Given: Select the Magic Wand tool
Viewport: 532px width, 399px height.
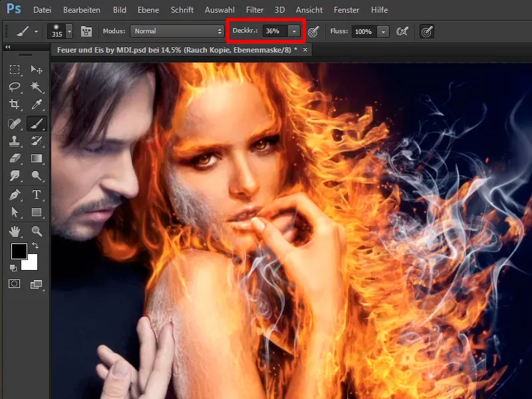Looking at the screenshot, I should coord(37,87).
